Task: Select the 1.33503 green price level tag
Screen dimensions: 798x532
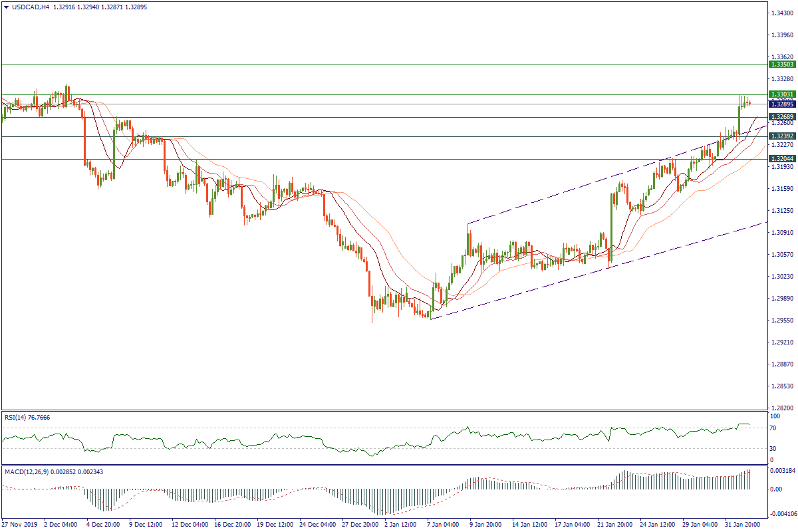Action: click(x=781, y=65)
